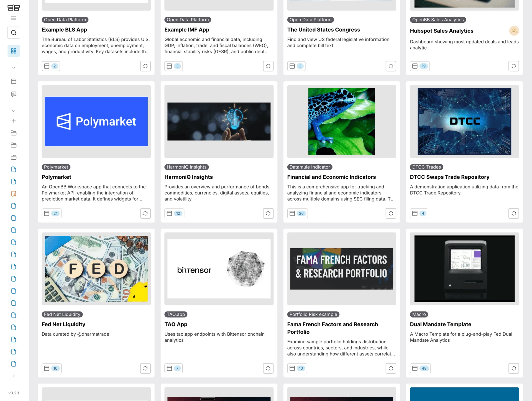Screen dimensions: 532x401
Task: Open the first folder icon in the sidebar
Action: pyautogui.click(x=14, y=133)
